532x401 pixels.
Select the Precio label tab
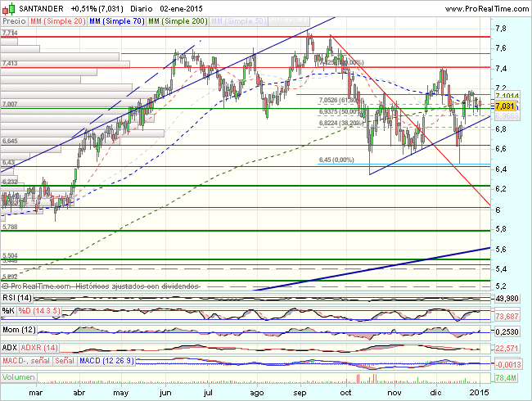coord(14,21)
